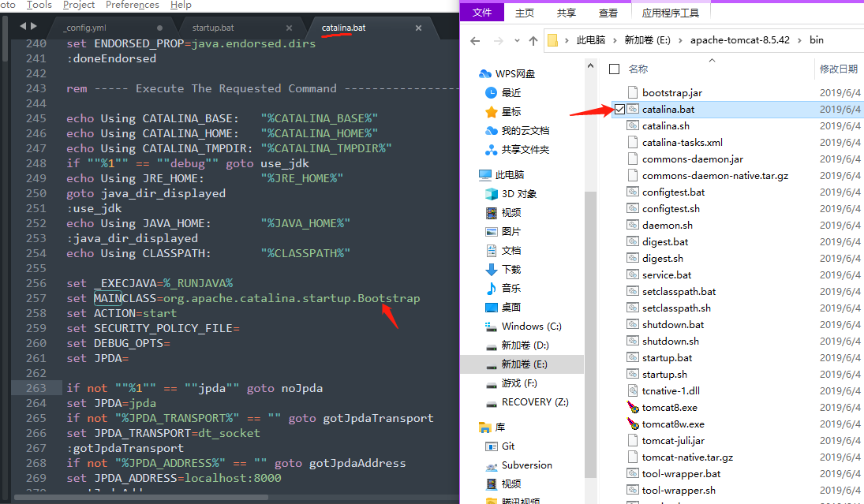Open the 查看 ribbon tab

tap(608, 13)
